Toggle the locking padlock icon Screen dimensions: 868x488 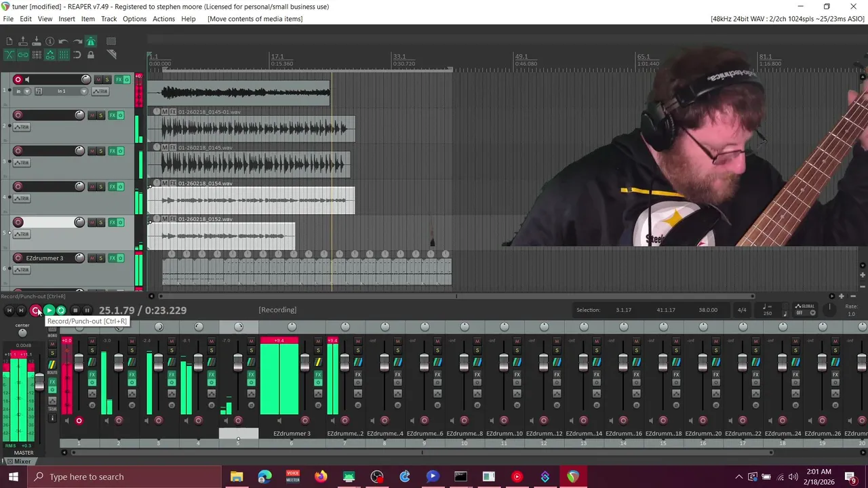pyautogui.click(x=90, y=55)
